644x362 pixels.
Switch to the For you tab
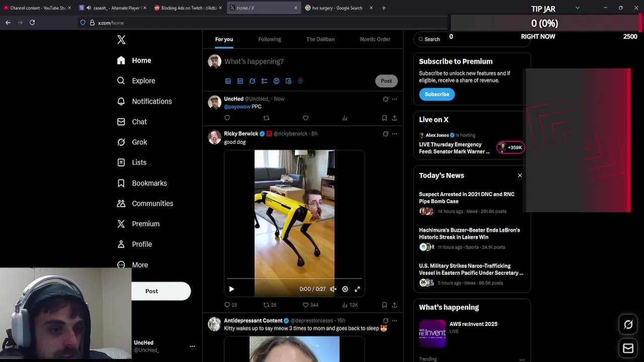224,39
